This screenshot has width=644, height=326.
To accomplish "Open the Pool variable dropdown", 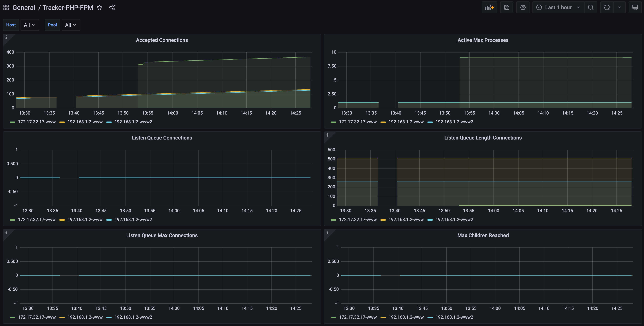I will point(71,25).
